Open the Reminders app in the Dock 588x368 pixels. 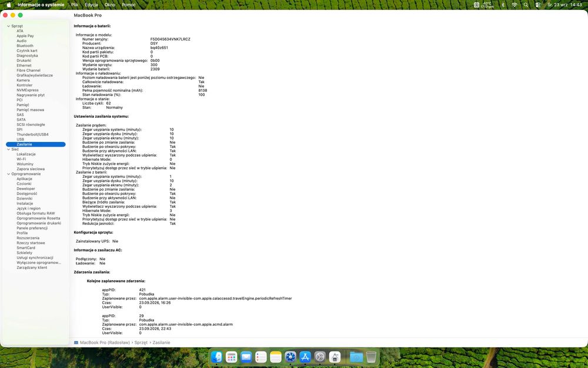click(x=260, y=357)
